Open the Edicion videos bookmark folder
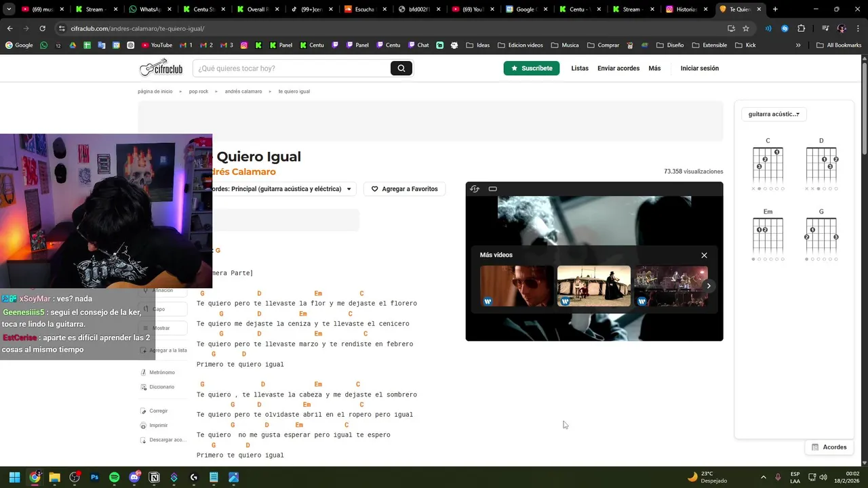The image size is (868, 488). click(x=520, y=45)
